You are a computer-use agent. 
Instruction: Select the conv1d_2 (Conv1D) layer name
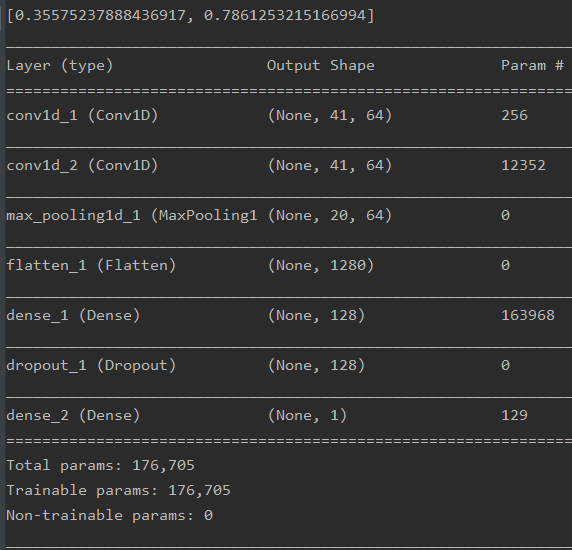[82, 166]
